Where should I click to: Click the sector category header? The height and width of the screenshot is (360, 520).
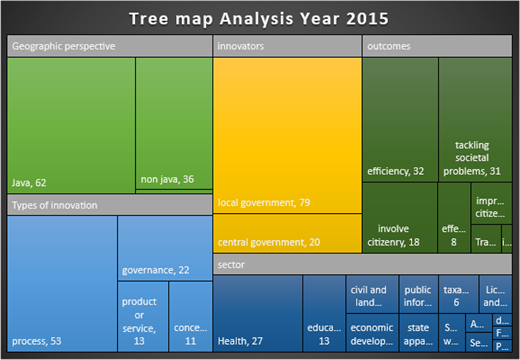(363, 264)
